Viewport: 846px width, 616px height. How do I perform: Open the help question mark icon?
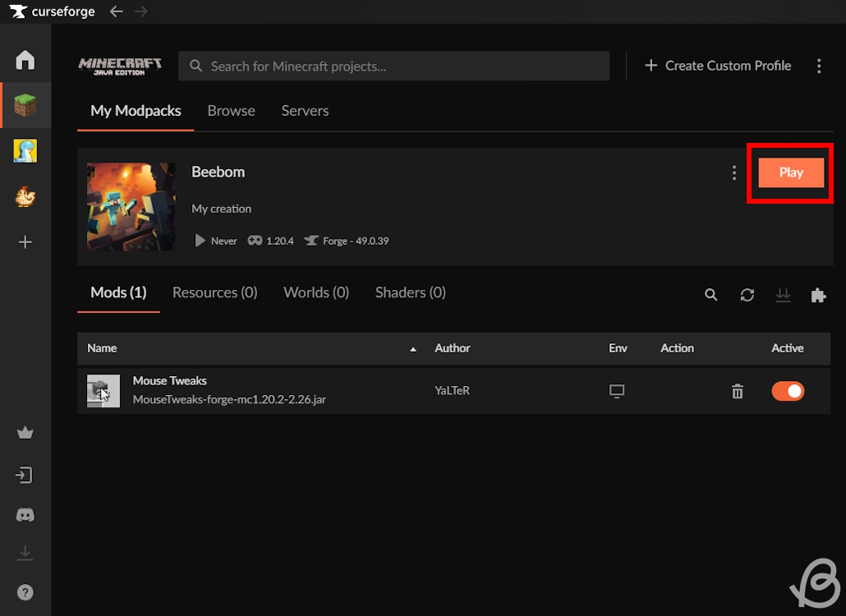[x=25, y=592]
